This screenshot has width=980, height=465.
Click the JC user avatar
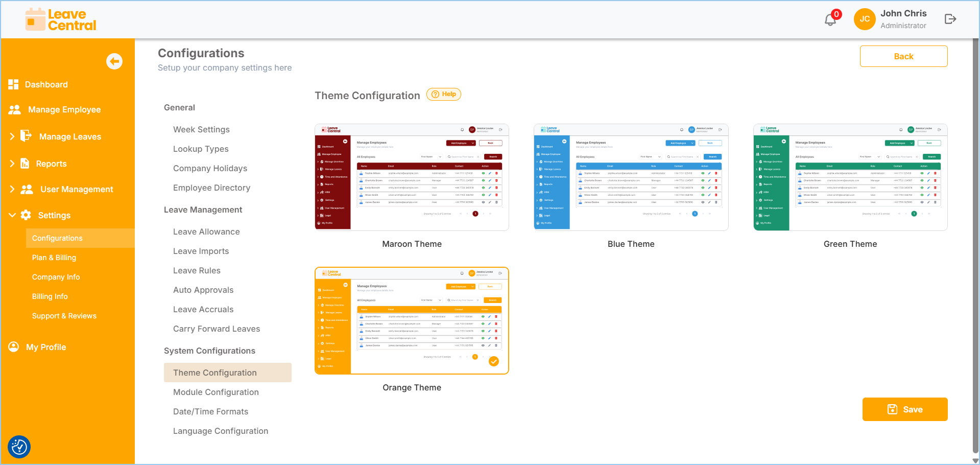(865, 19)
